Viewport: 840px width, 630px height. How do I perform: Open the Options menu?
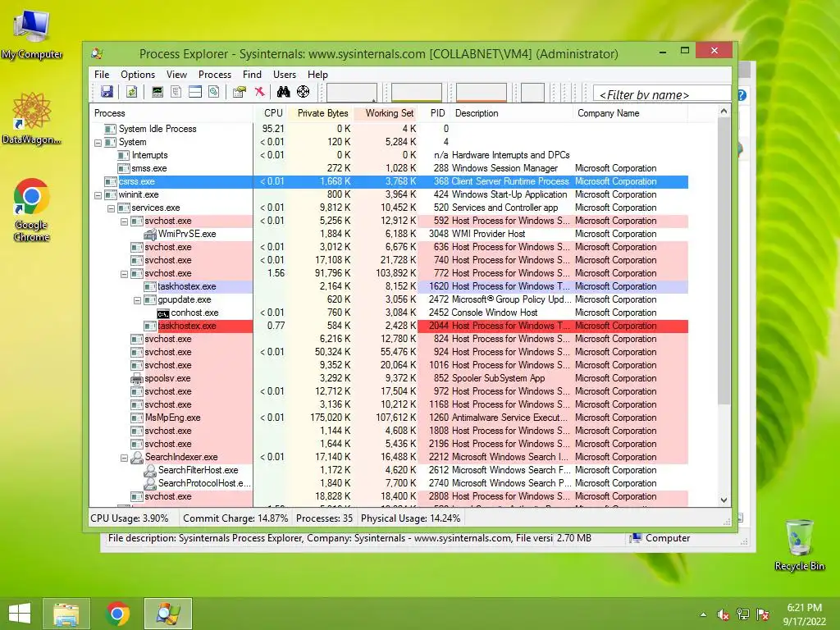[138, 75]
